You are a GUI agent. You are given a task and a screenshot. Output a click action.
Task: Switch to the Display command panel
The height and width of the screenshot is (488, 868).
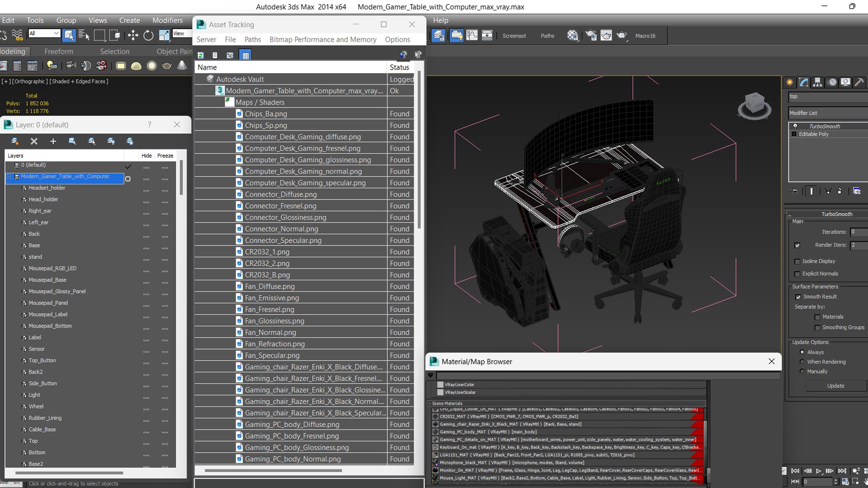(845, 82)
